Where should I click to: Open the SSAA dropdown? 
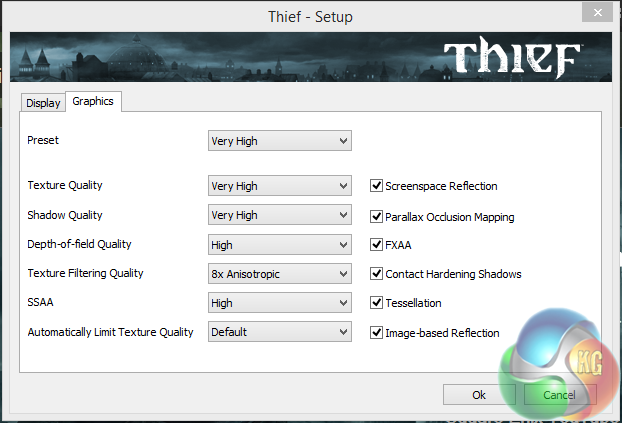pyautogui.click(x=280, y=303)
